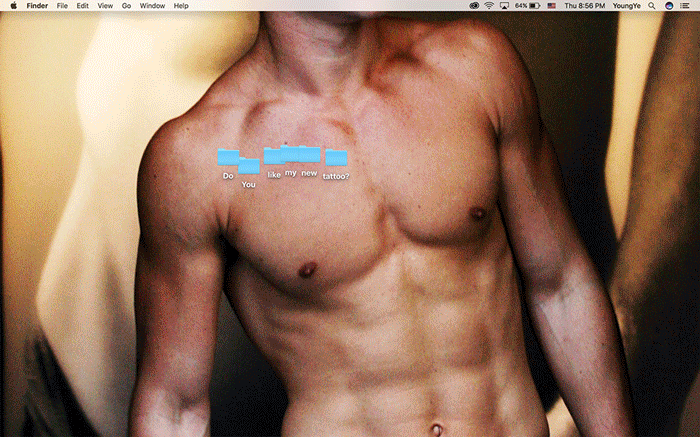Viewport: 700px width, 437px height.
Task: Open the File menu
Action: pos(62,6)
